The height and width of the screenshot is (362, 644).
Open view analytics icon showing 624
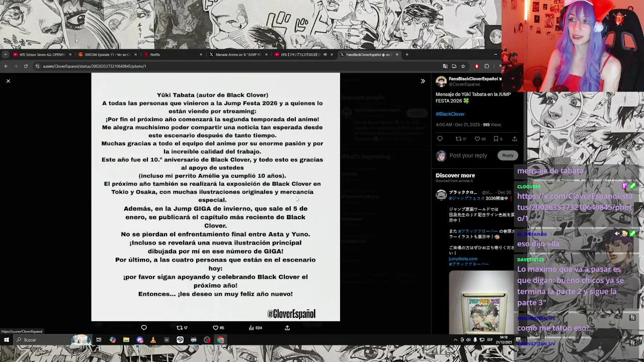tap(255, 328)
